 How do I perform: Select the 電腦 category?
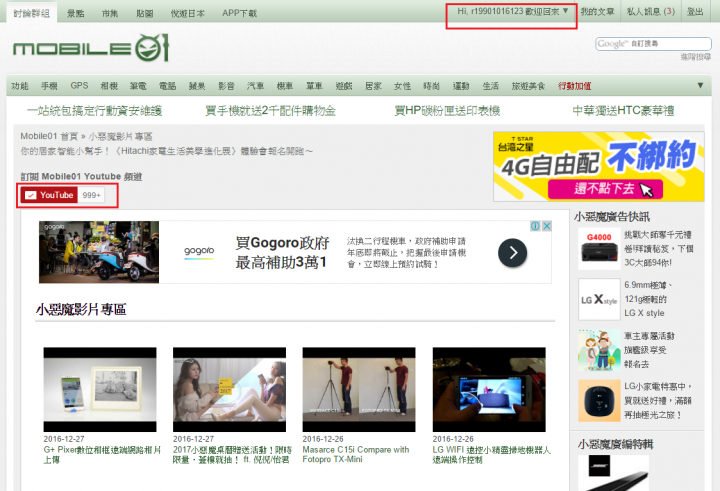[x=168, y=86]
